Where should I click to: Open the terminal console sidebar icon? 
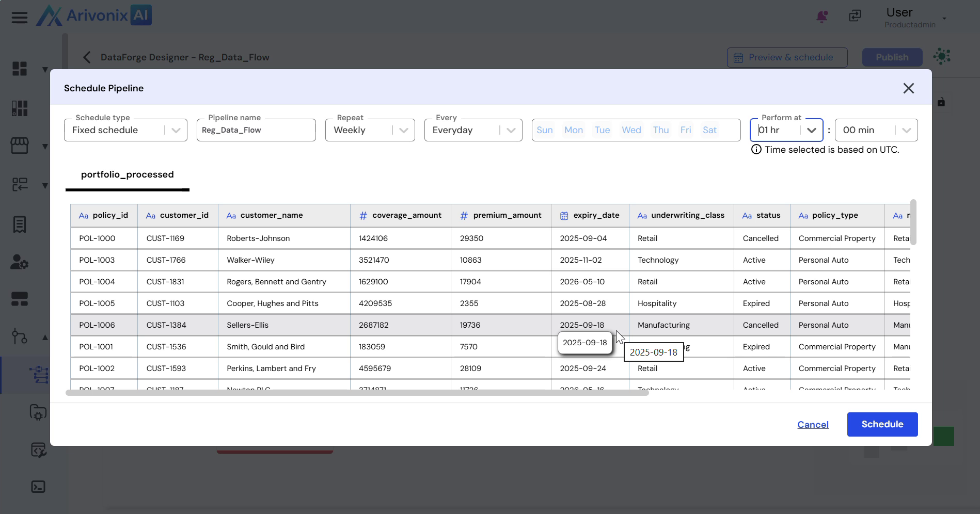pos(38,487)
